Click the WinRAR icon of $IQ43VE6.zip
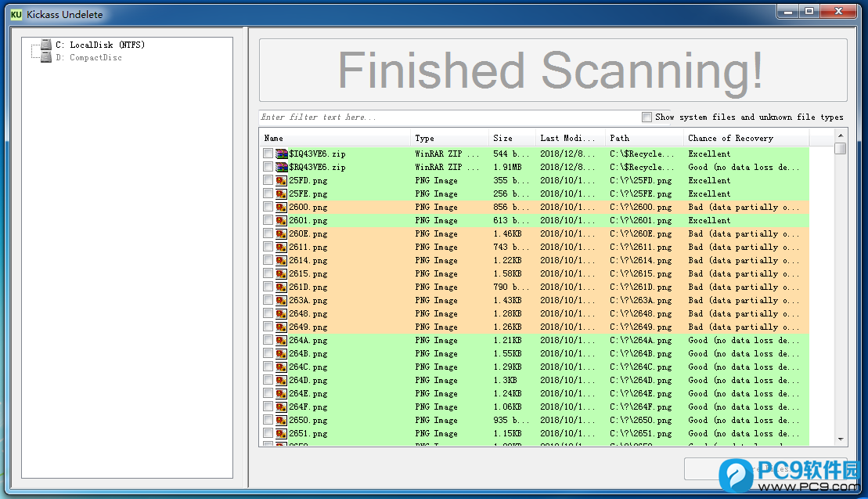The image size is (868, 499). pyautogui.click(x=282, y=154)
